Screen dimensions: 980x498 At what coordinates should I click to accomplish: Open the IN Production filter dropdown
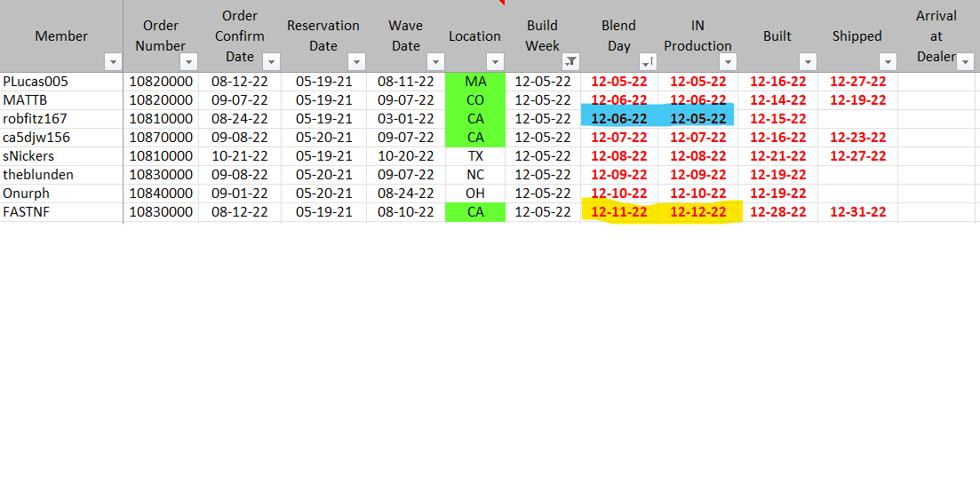[x=728, y=62]
